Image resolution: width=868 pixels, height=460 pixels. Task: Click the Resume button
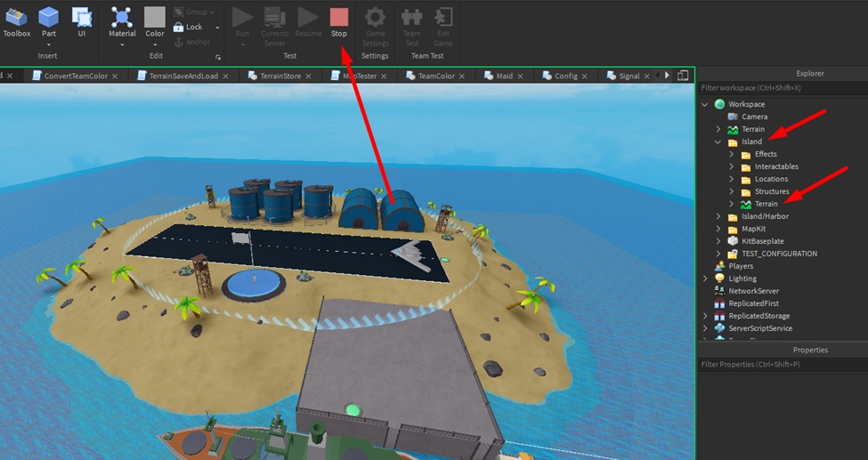308,23
